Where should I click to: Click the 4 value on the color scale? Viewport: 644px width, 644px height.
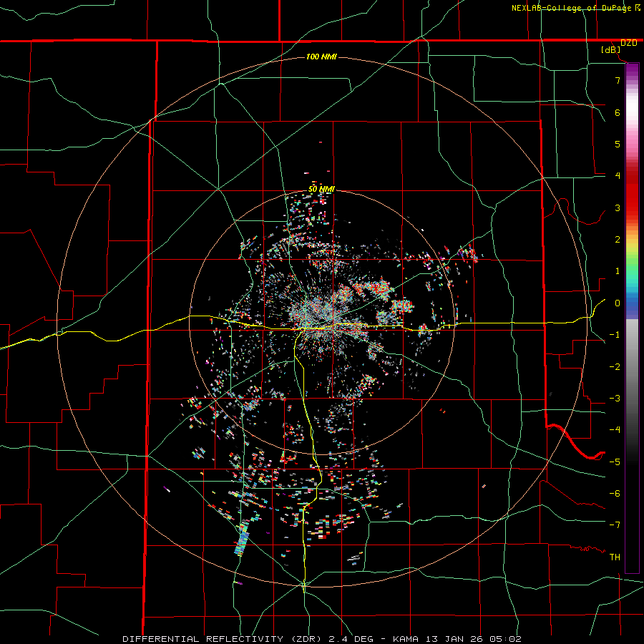click(618, 176)
